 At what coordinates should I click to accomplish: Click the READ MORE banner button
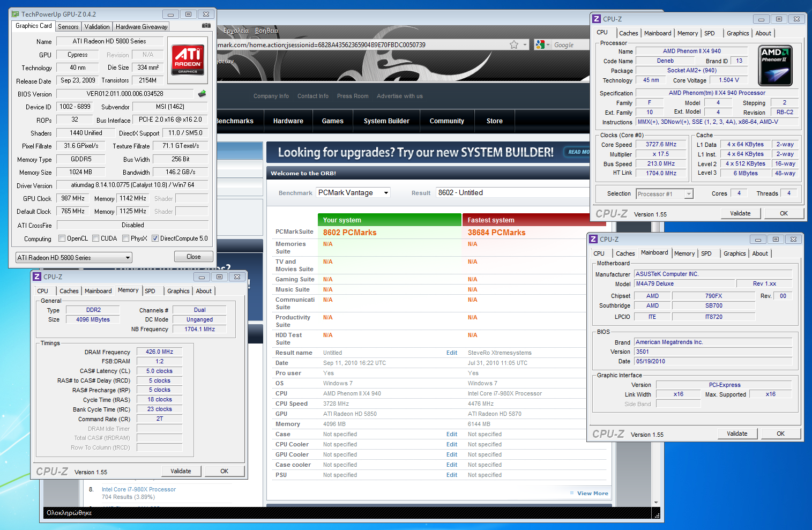(577, 152)
